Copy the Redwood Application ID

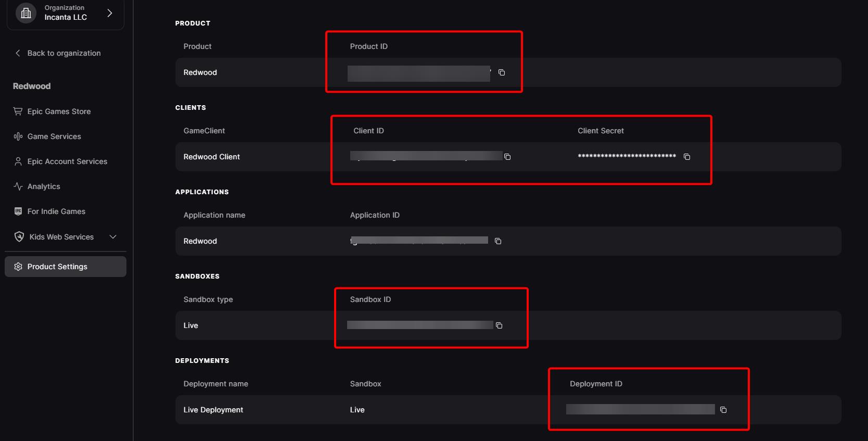point(497,241)
